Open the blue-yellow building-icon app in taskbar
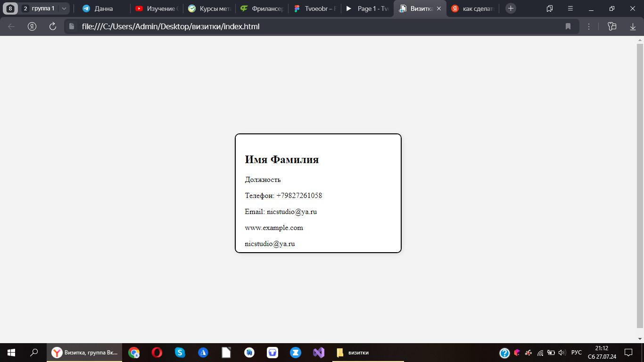 pos(249,353)
